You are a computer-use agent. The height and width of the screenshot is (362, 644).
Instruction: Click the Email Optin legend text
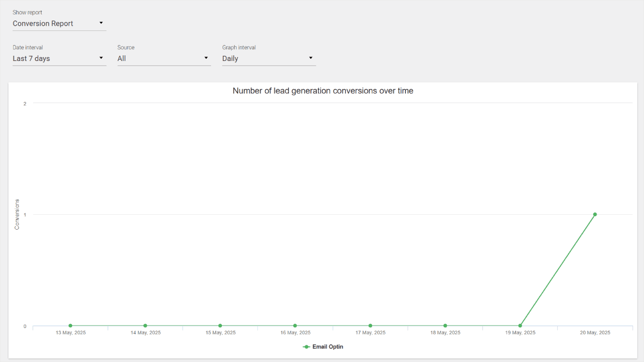(327, 346)
